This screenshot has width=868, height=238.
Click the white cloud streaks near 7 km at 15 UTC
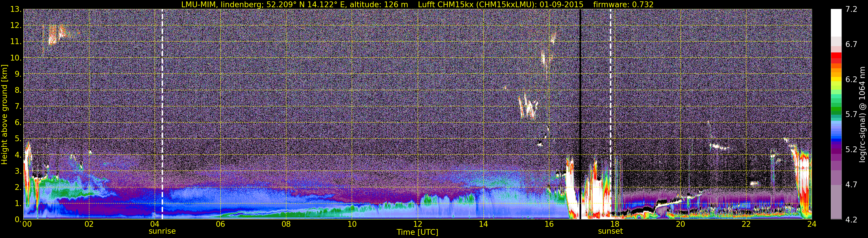tap(528, 106)
